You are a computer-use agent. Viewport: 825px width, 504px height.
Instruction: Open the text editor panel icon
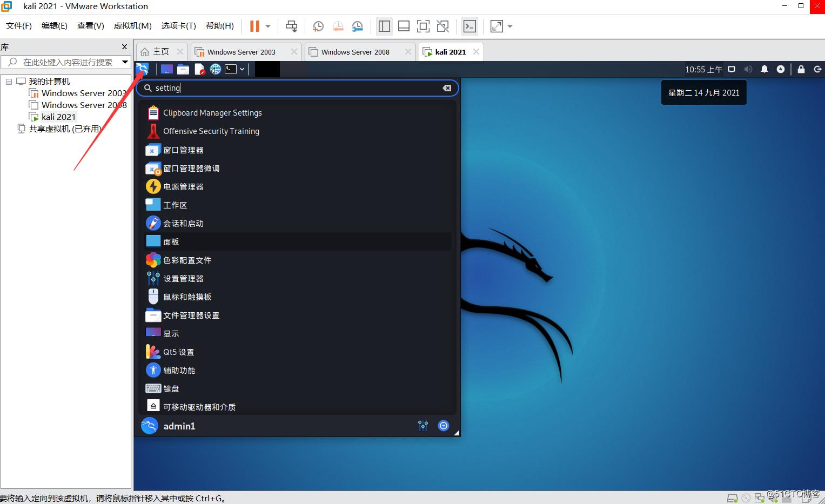click(x=199, y=69)
